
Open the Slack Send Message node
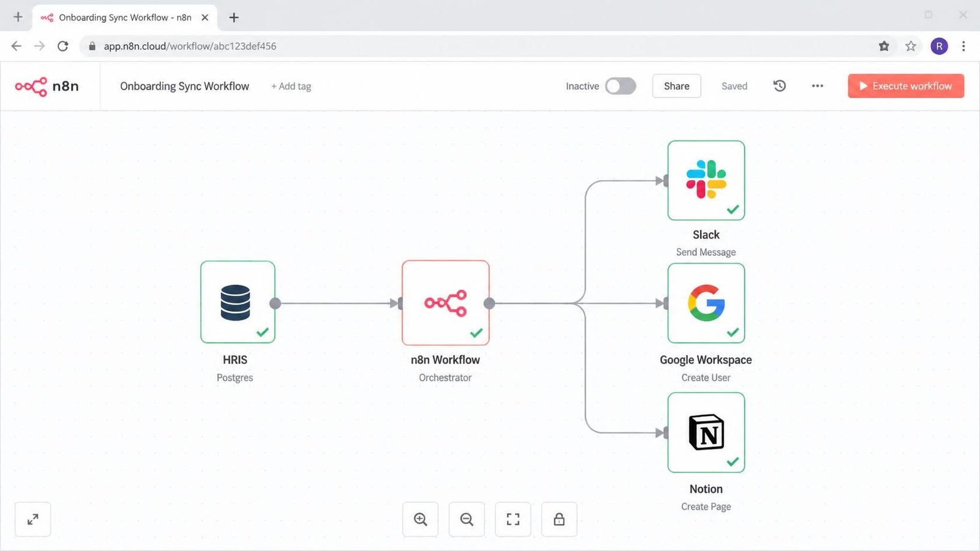tap(706, 180)
